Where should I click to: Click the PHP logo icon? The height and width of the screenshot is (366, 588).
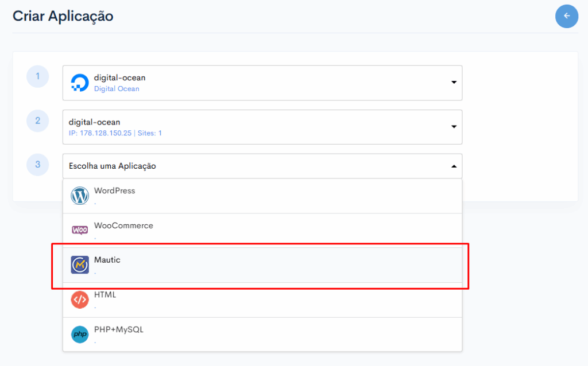point(80,334)
